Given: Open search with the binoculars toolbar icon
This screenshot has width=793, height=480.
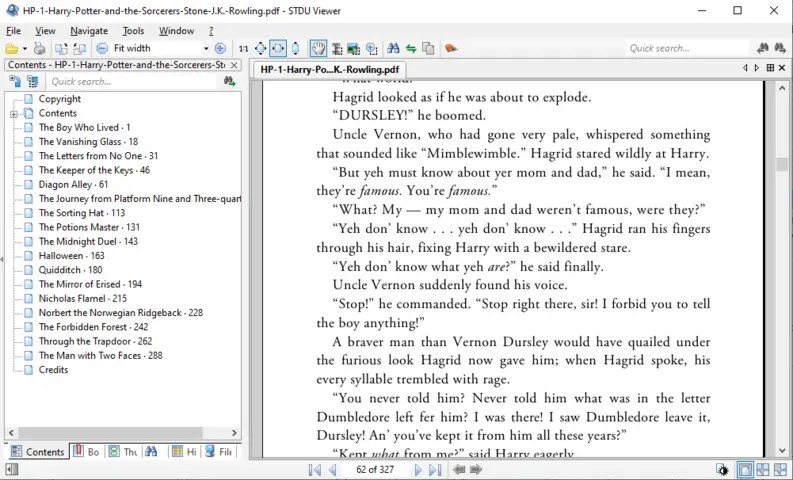Looking at the screenshot, I should pyautogui.click(x=393, y=49).
